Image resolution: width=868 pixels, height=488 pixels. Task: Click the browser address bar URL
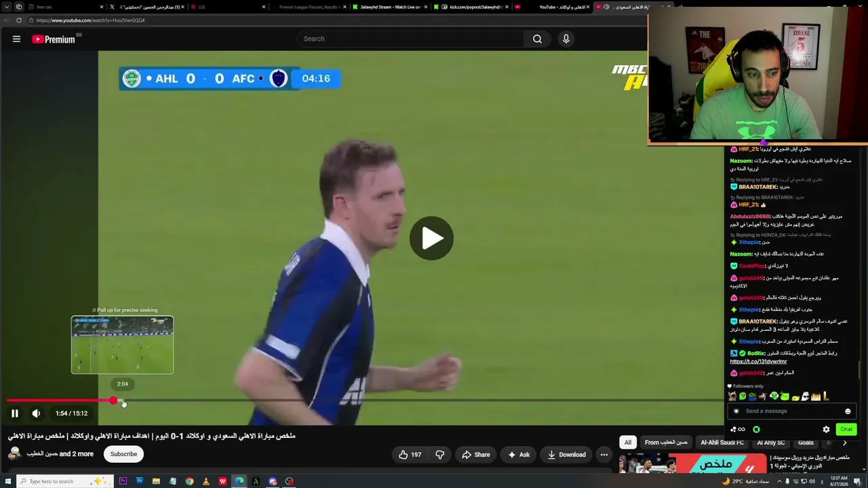[x=91, y=20]
